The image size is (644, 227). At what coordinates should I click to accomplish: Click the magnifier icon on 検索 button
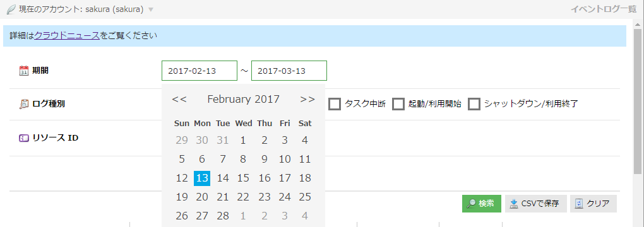(472, 204)
